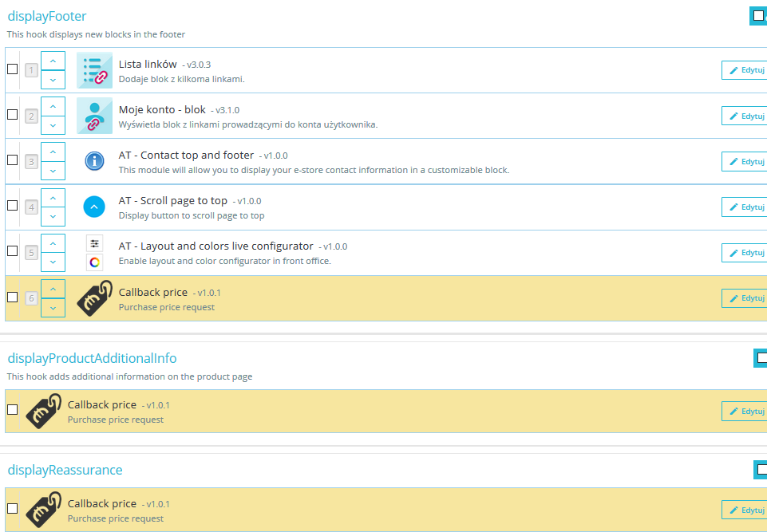Check Callback price box in displayProductAdditionalInfo
Image resolution: width=767 pixels, height=532 pixels.
click(x=12, y=409)
